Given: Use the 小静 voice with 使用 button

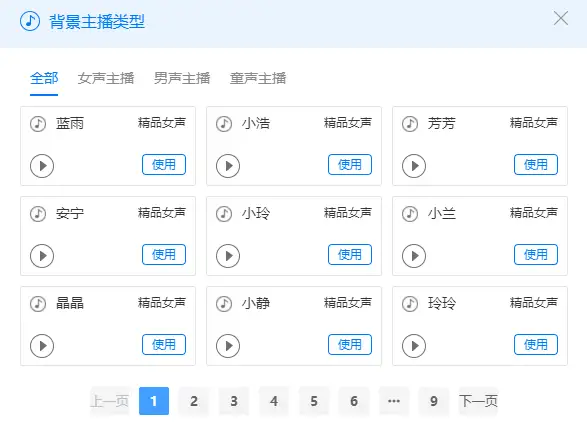Looking at the screenshot, I should 350,344.
